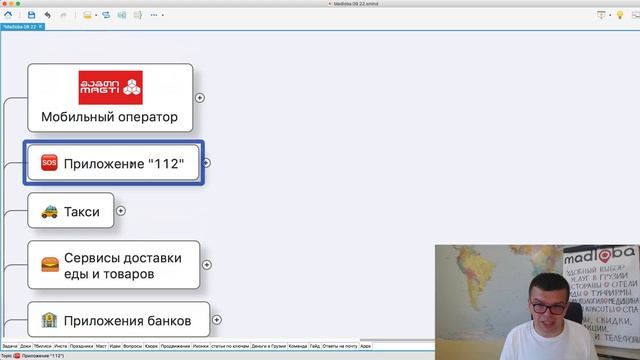Switch to the Тбилиси sheet tab

click(x=42, y=346)
